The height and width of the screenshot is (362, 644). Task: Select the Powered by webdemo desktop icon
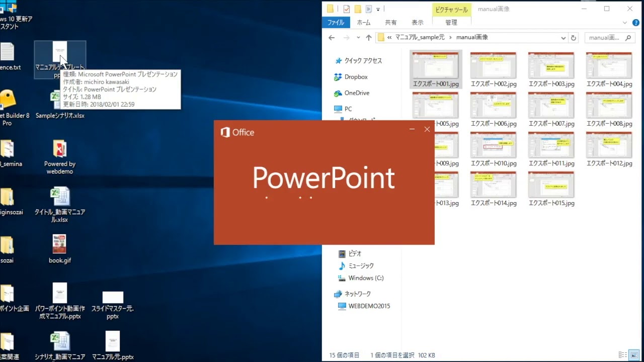60,157
